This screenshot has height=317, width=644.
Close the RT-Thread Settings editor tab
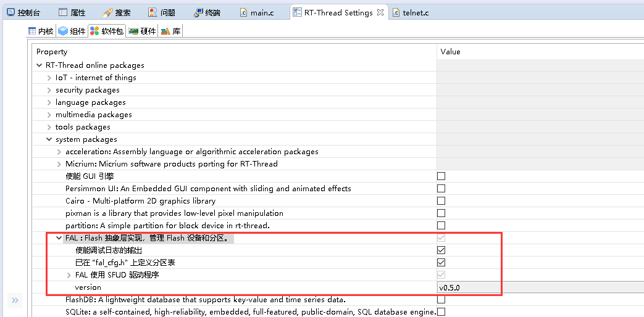pos(380,12)
